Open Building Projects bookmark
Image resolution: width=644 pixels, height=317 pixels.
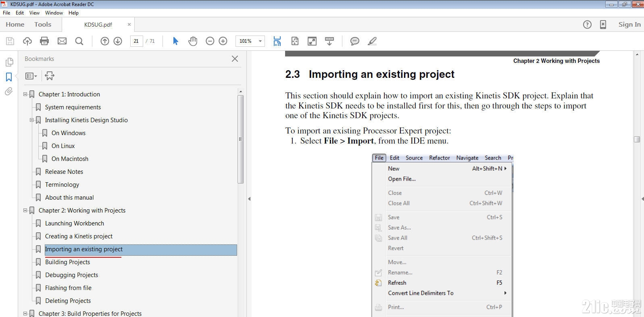[x=67, y=262]
